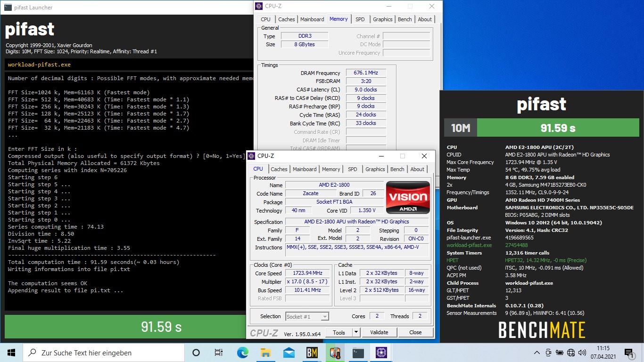Switch to CPU tab in back CPU-Z window
The width and height of the screenshot is (644, 362).
pos(265,19)
